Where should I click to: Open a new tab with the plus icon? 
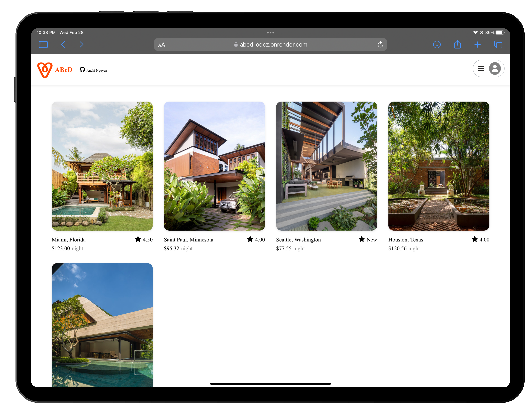point(477,45)
